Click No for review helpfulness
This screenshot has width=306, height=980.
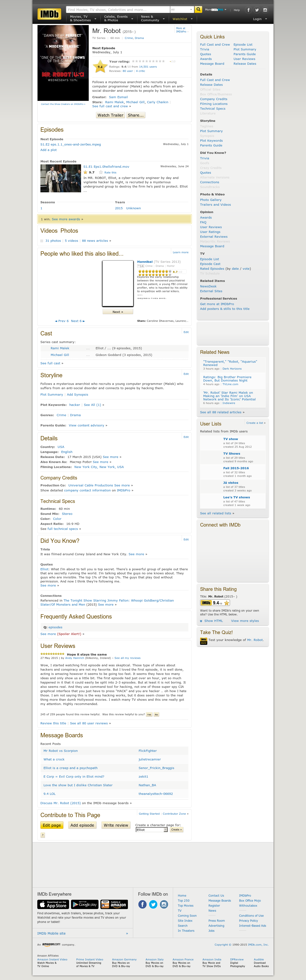coord(156,715)
